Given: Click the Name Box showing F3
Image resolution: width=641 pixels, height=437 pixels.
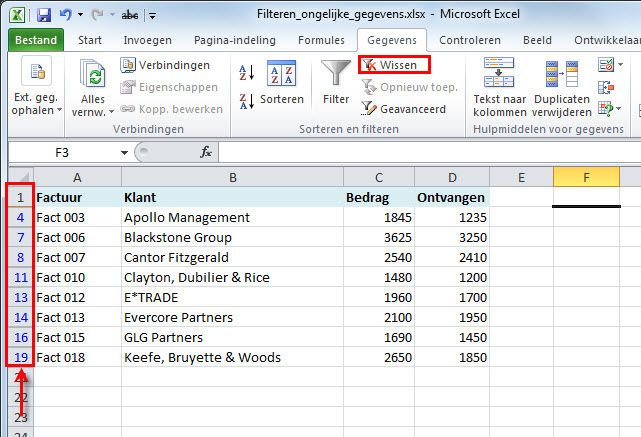Looking at the screenshot, I should (62, 152).
